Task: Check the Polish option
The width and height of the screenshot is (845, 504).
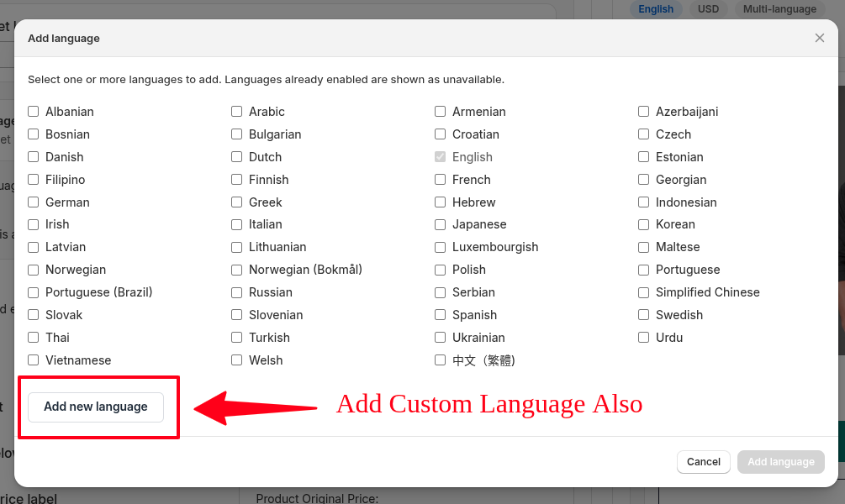Action: pyautogui.click(x=441, y=270)
